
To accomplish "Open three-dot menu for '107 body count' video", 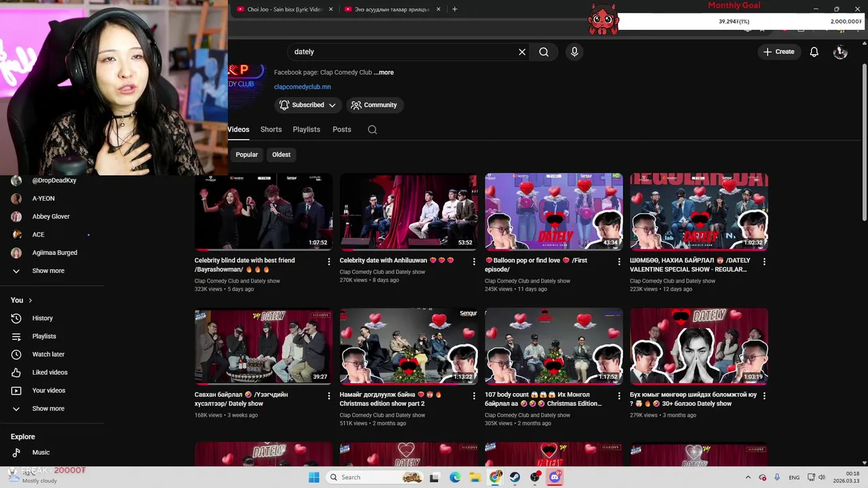I will pyautogui.click(x=619, y=396).
